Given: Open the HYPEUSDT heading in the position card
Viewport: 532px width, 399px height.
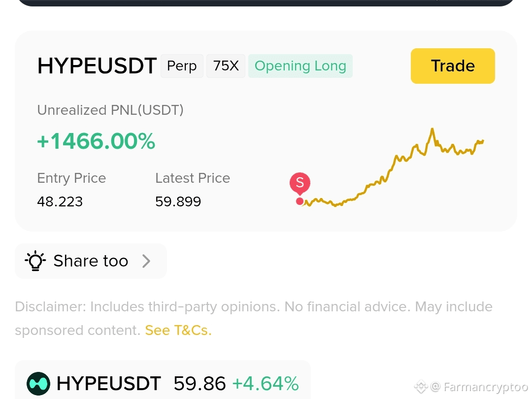Looking at the screenshot, I should coord(97,66).
